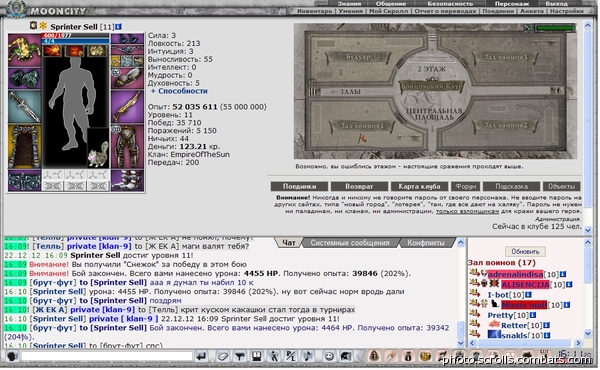Expand the Способности abilities section
The width and height of the screenshot is (600, 370).
tap(179, 91)
